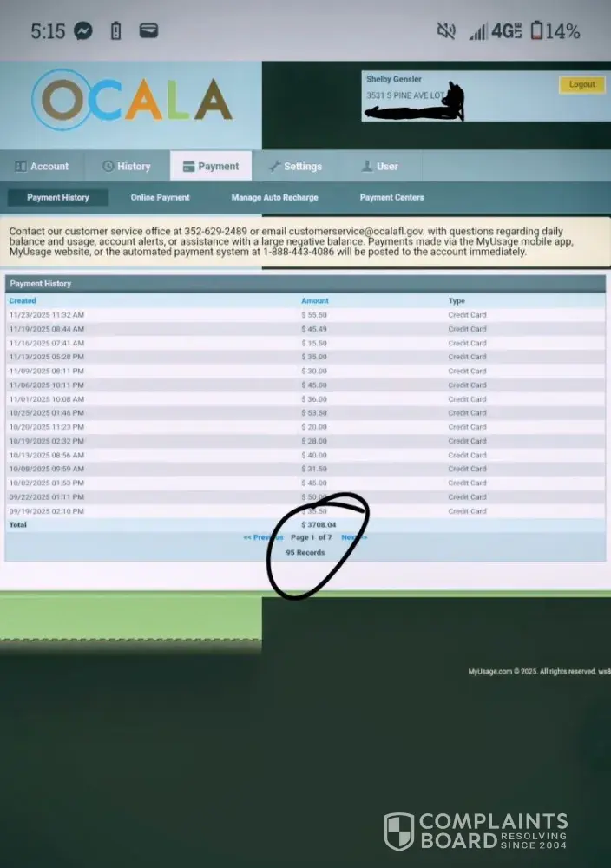Image resolution: width=611 pixels, height=868 pixels.
Task: Select the 09/19/2025 02:10 PM row date
Action: point(47,511)
